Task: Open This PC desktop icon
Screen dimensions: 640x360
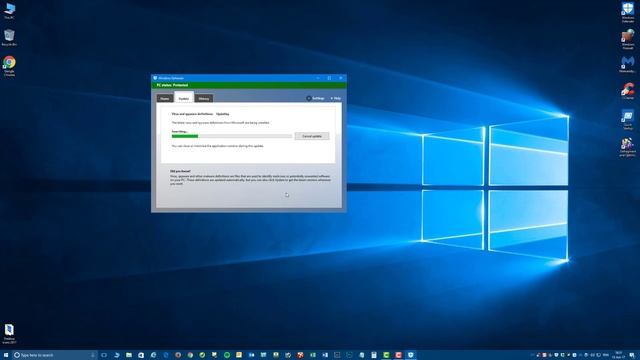Action: coord(9,11)
